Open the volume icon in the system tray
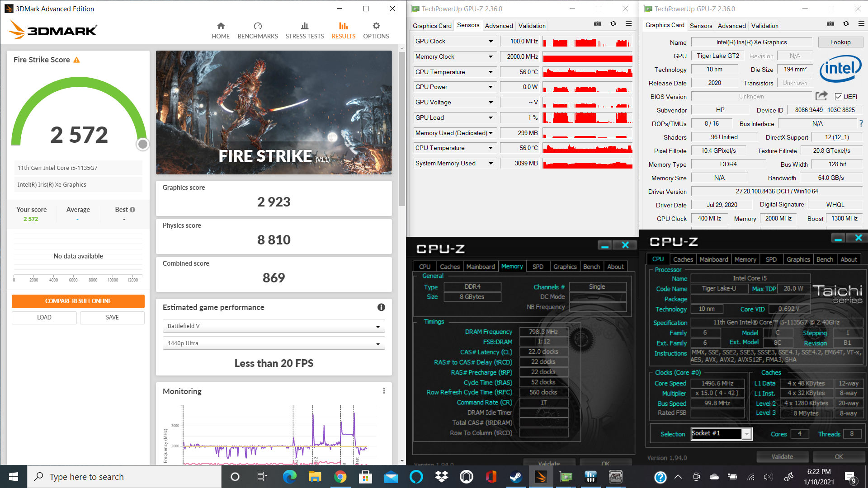The height and width of the screenshot is (488, 868). [x=768, y=477]
